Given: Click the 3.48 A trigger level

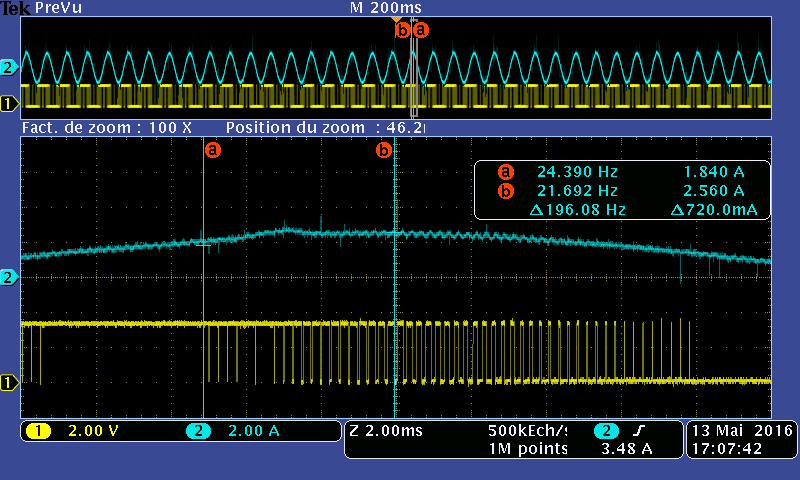Looking at the screenshot, I should pos(627,449).
